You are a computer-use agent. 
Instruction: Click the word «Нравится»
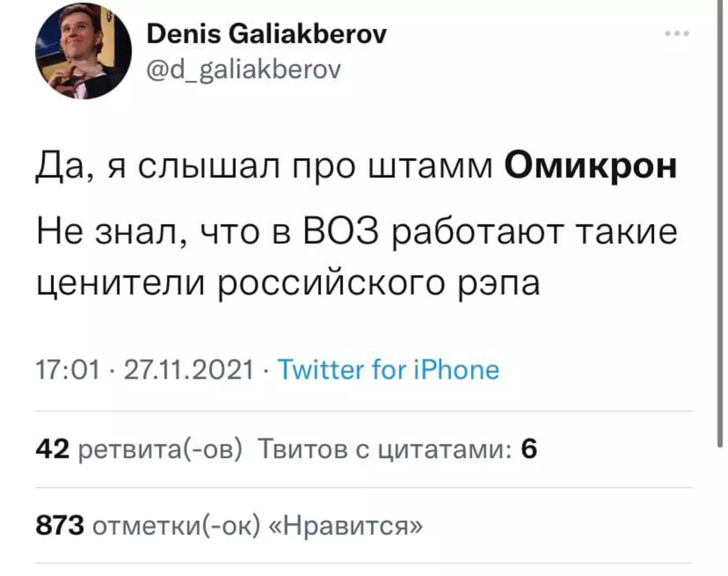click(346, 525)
